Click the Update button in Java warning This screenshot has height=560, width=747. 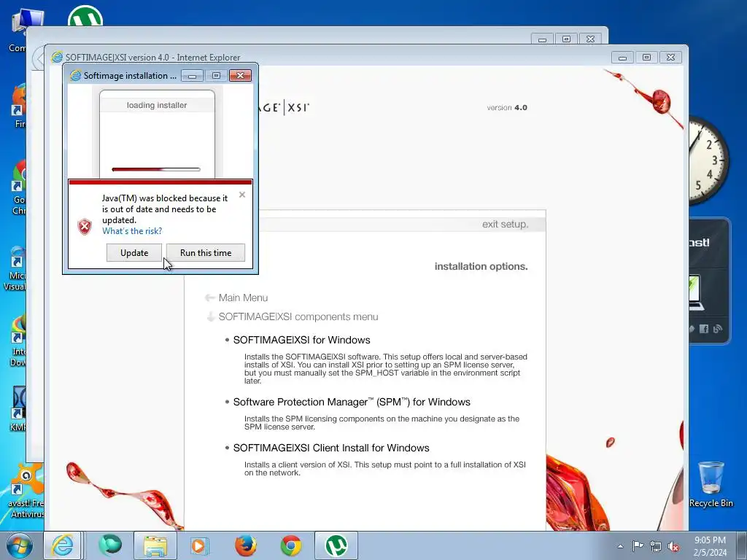click(134, 253)
